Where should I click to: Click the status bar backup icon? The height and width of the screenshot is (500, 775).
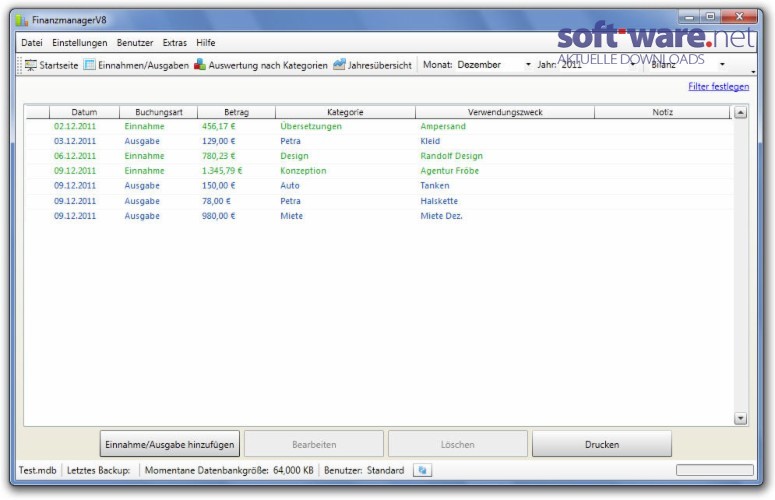pyautogui.click(x=423, y=470)
